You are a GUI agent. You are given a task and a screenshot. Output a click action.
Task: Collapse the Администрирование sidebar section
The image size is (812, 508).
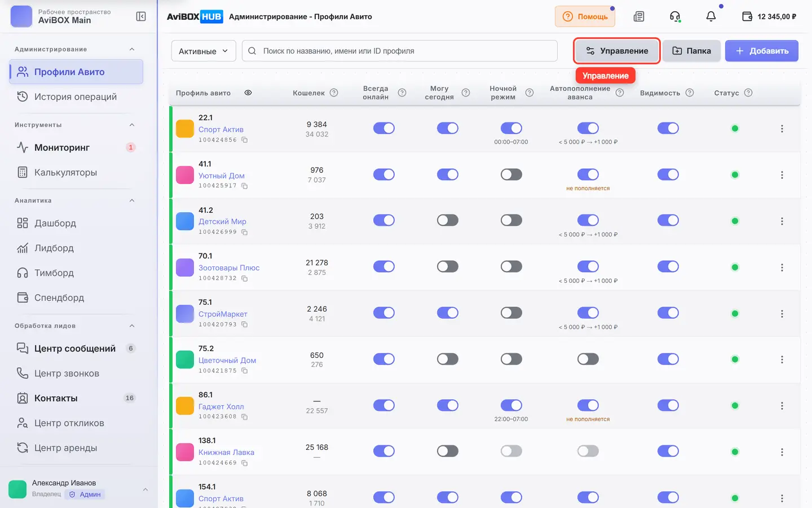[132, 49]
